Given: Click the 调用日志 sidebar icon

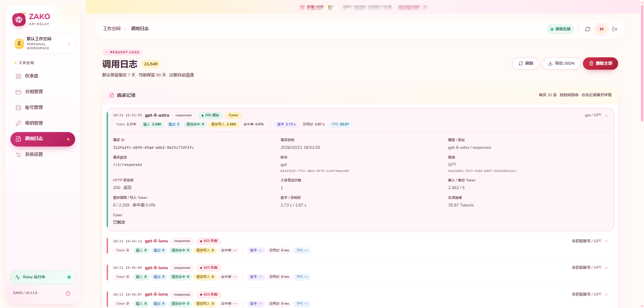Looking at the screenshot, I should click(x=18, y=139).
